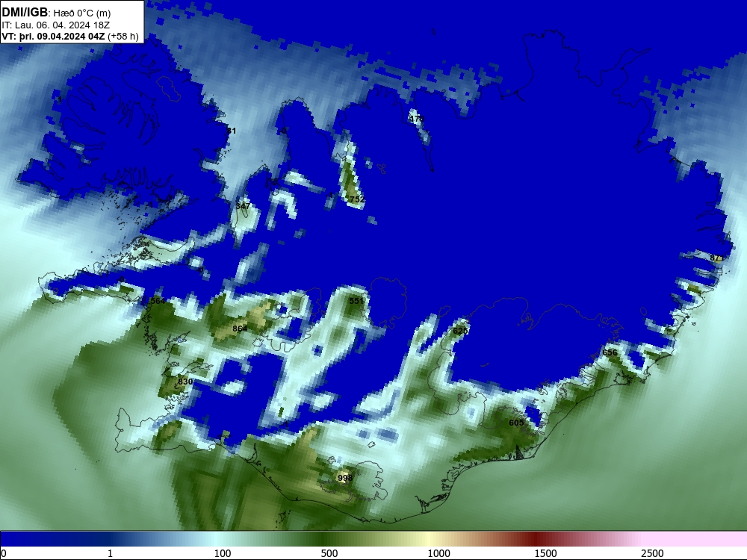This screenshot has width=747, height=560.
Task: Click the 998 value on the map
Action: 345,478
